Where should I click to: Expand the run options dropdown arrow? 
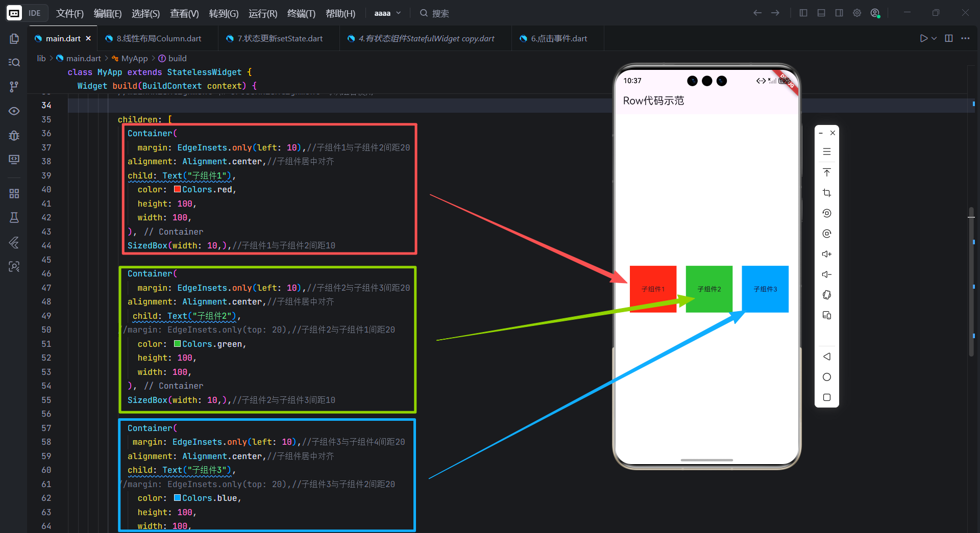[934, 38]
